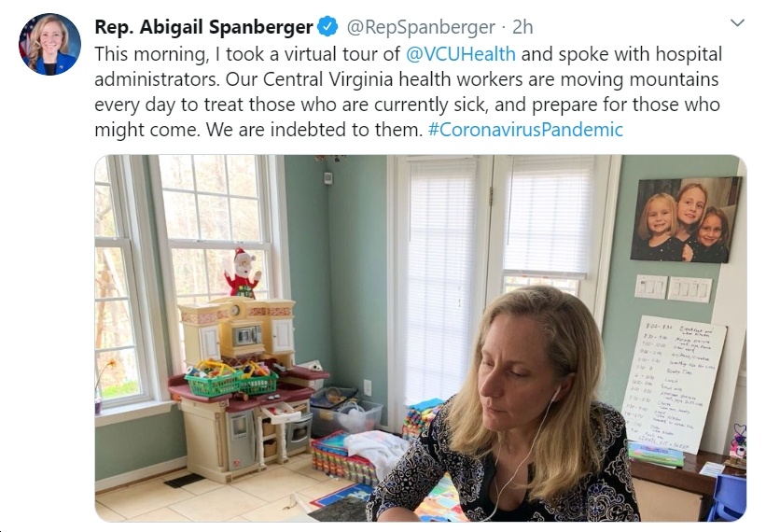Open the 2h timestamp permalink
Viewport: 766px width, 532px height.
[522, 27]
